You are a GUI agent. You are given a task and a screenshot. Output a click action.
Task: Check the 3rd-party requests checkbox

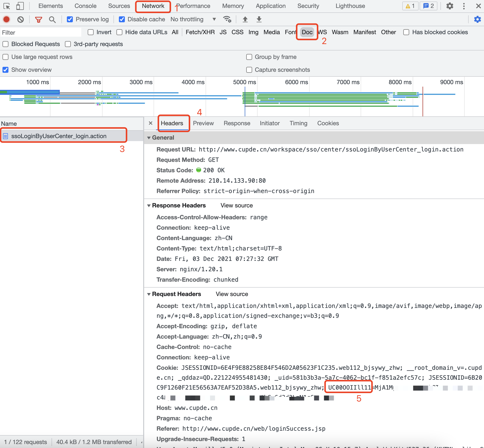coord(68,44)
